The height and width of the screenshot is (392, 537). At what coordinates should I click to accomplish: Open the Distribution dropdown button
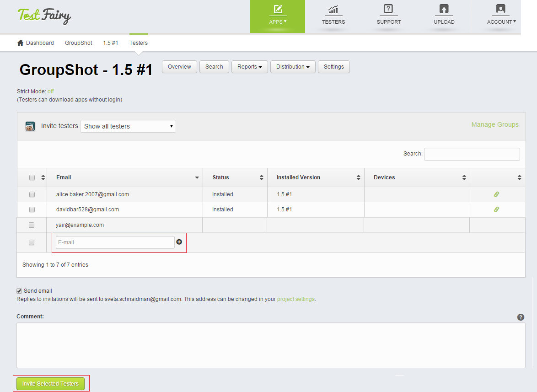pyautogui.click(x=293, y=67)
